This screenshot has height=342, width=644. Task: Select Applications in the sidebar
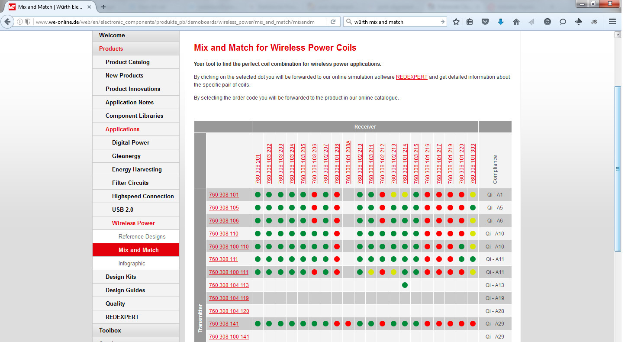click(x=136, y=129)
